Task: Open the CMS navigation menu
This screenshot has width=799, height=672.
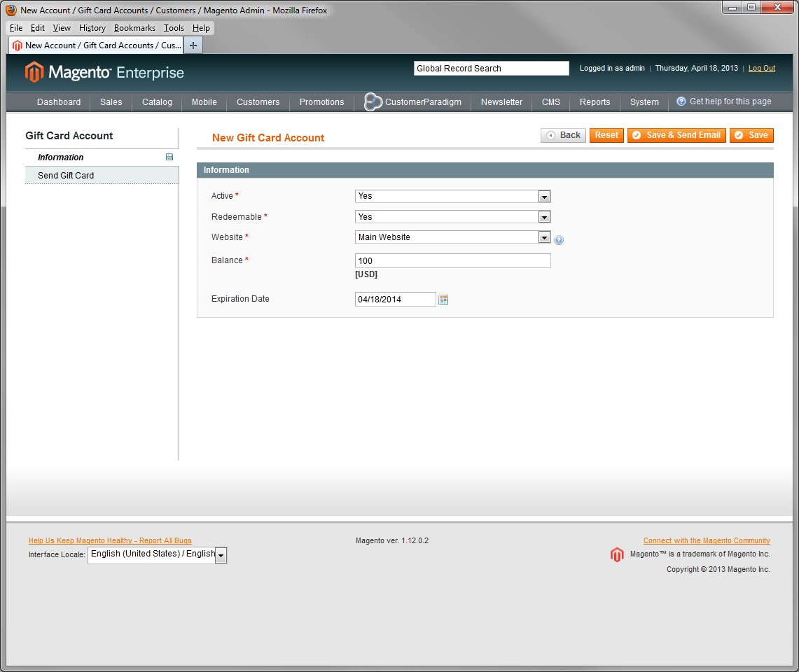Action: pos(551,102)
